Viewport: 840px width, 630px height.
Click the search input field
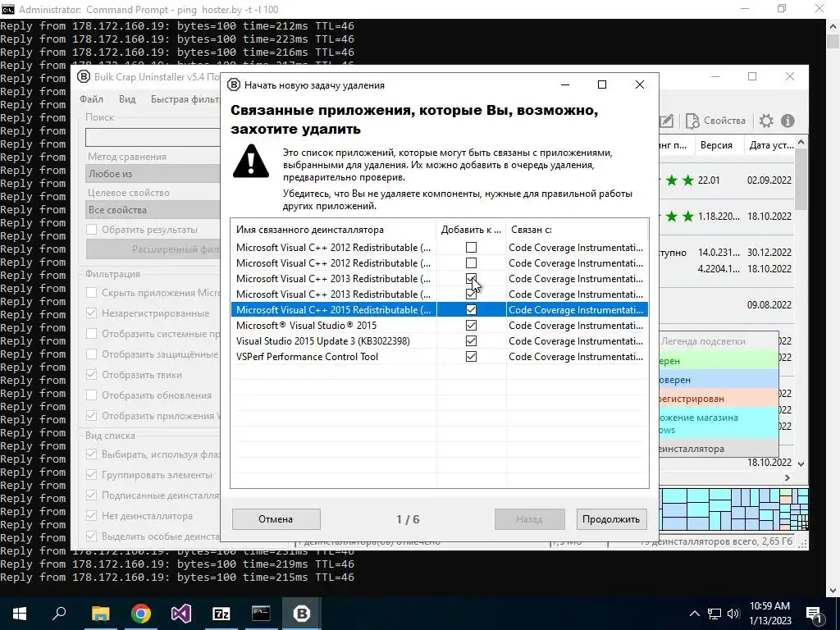pos(153,137)
